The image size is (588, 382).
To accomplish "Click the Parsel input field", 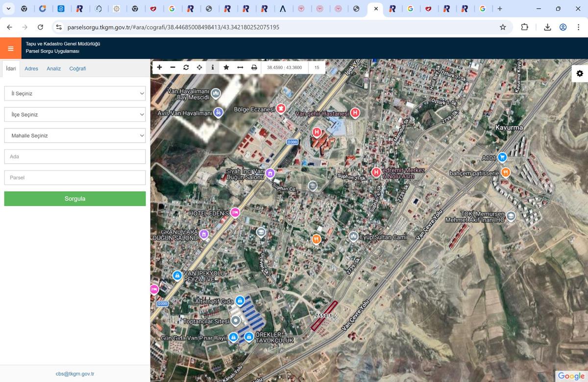I will (75, 178).
